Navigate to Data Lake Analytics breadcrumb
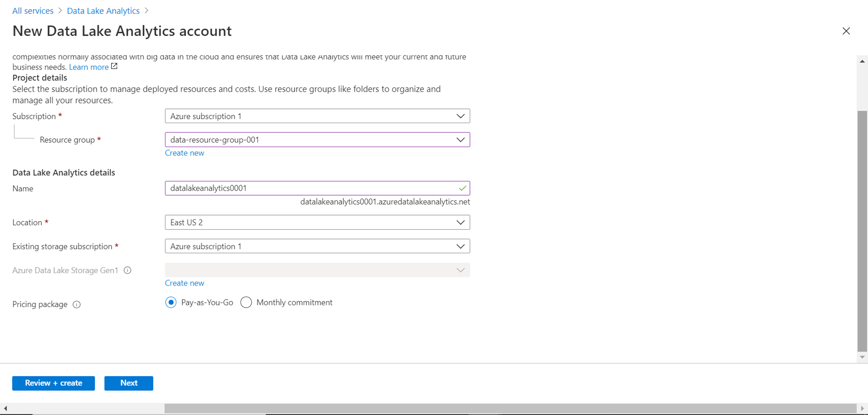 point(103,11)
